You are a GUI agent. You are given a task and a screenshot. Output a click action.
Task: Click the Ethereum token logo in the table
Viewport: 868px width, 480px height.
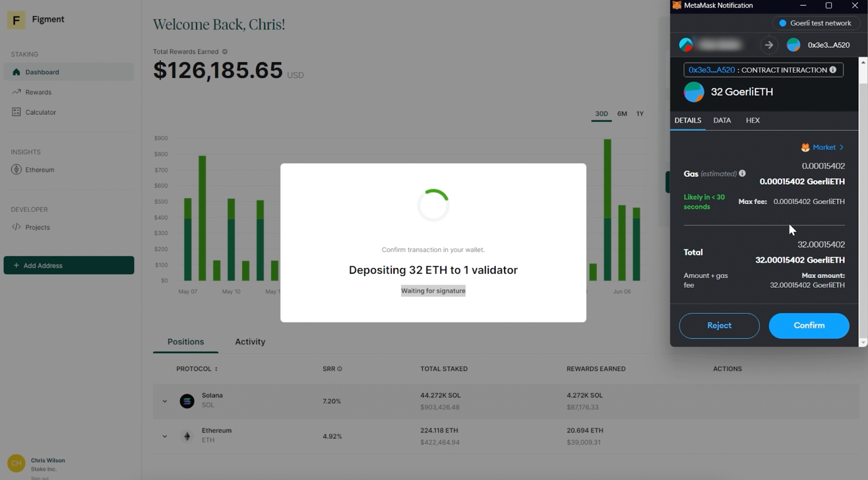pyautogui.click(x=187, y=436)
